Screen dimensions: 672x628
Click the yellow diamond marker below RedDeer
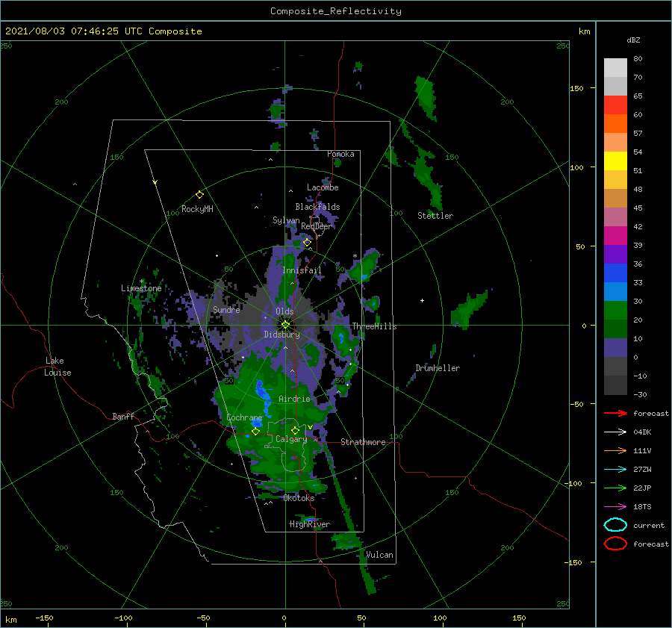coord(307,243)
